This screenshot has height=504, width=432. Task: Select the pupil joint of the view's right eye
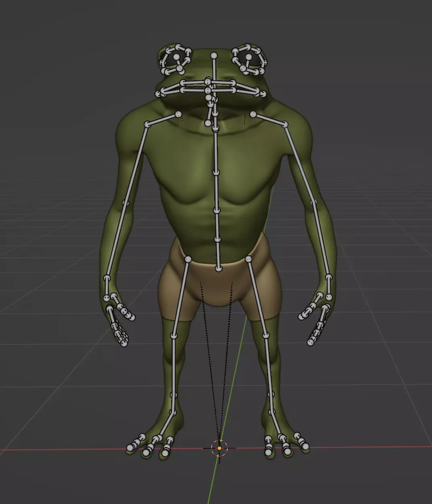(x=249, y=57)
